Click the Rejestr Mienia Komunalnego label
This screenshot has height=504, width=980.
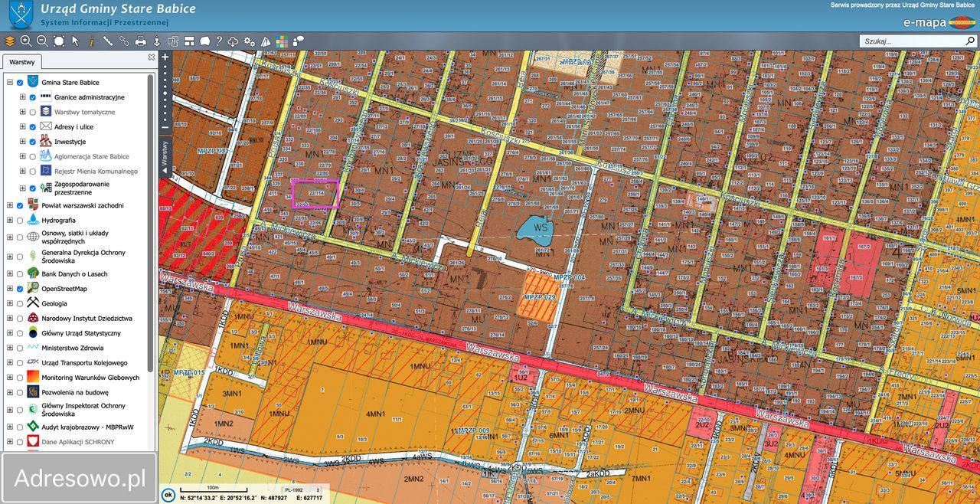point(96,172)
